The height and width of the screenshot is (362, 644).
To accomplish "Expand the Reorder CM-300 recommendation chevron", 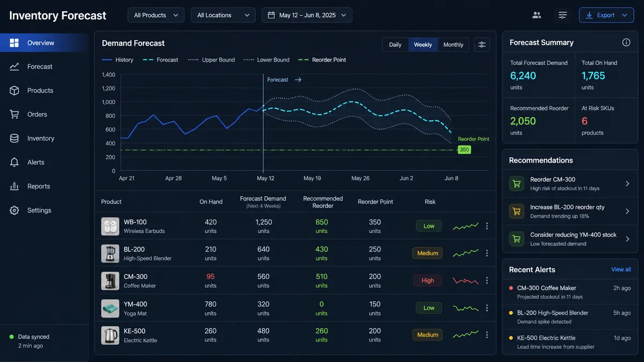I will coord(627,184).
